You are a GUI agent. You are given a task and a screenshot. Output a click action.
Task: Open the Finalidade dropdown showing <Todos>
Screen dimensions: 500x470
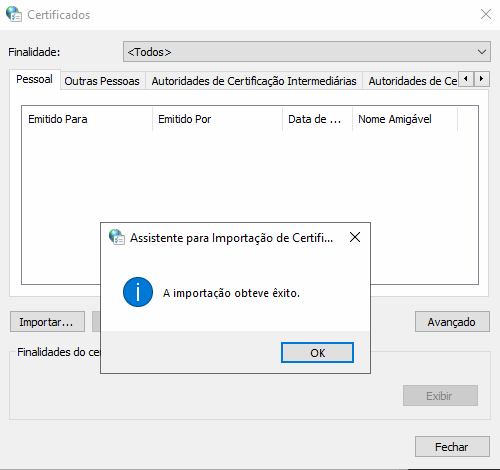pyautogui.click(x=307, y=52)
